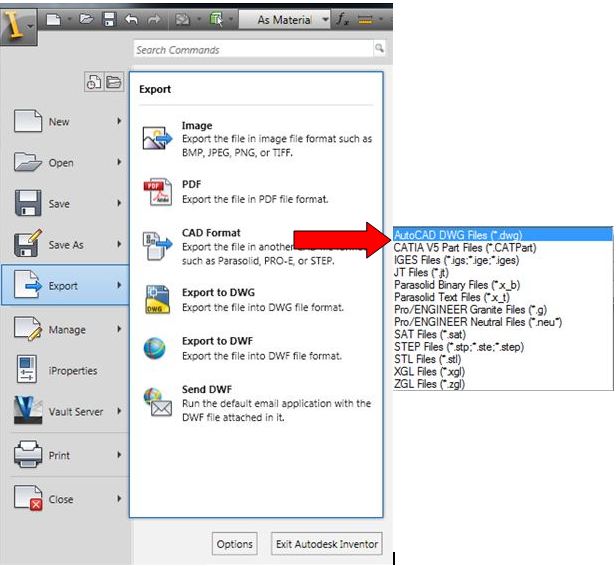
Task: Select Parasolid Text Files (*.x_t)
Action: click(503, 297)
